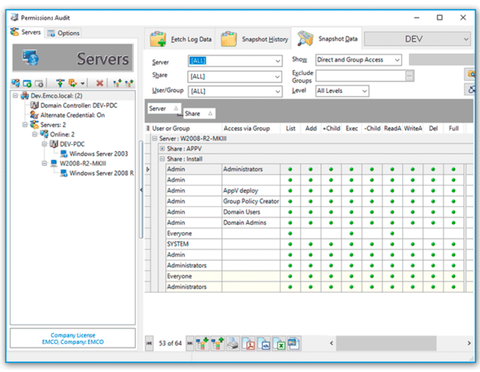
Task: Sort by the Server grouping header
Action: (164, 108)
